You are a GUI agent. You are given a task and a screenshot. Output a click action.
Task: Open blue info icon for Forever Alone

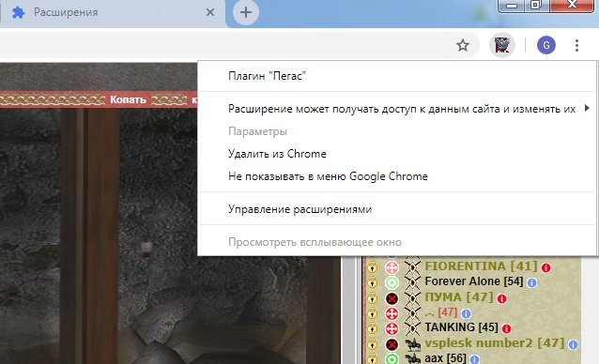point(531,282)
